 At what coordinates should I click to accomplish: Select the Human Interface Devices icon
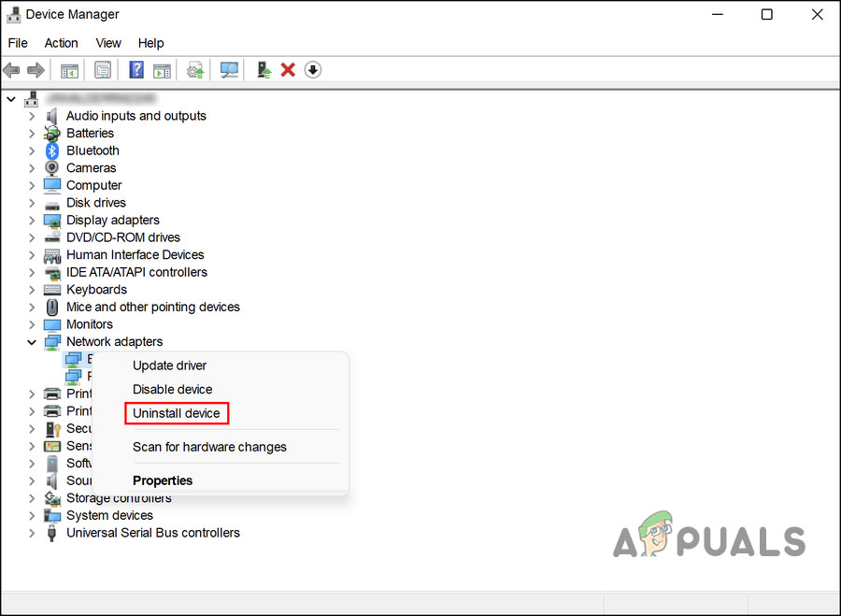pos(52,255)
